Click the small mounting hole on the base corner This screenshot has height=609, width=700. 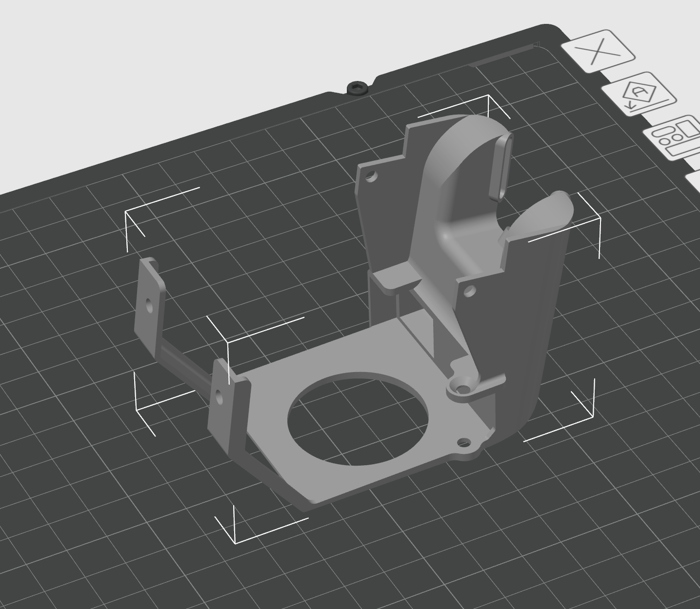(x=463, y=443)
